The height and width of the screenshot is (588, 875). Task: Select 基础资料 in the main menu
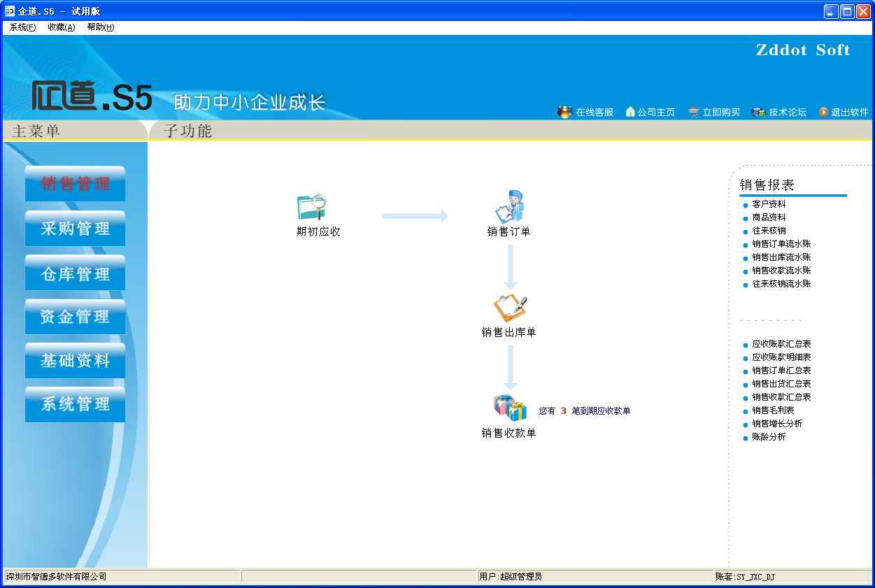point(75,361)
